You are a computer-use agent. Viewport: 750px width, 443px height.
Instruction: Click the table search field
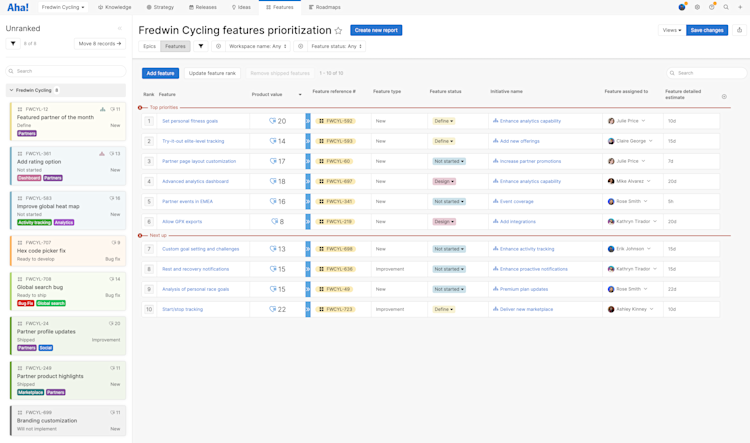coord(706,73)
